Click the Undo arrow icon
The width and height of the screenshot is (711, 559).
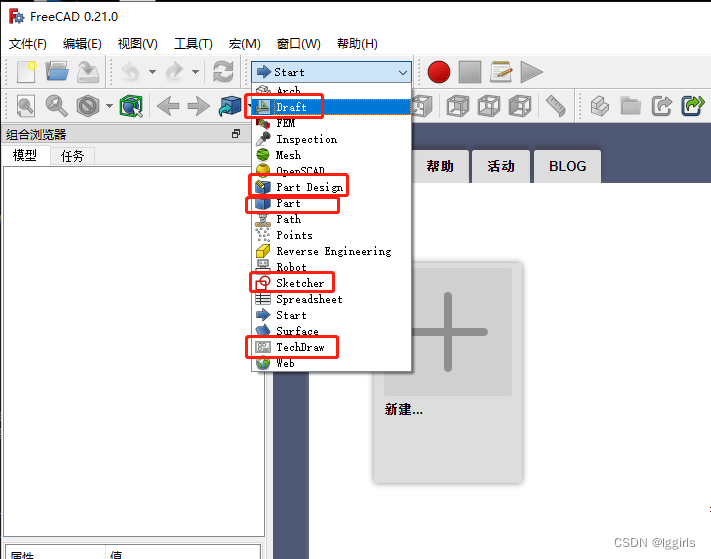coord(131,72)
